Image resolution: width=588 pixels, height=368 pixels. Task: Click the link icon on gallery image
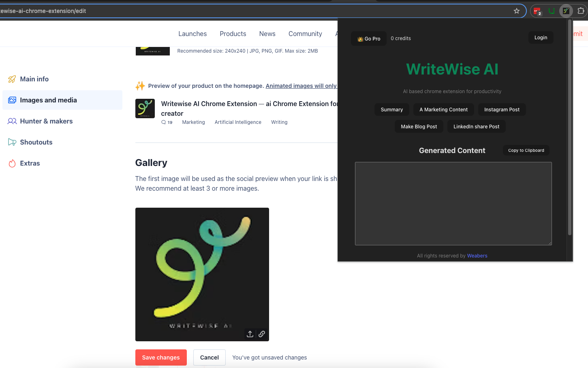(262, 334)
